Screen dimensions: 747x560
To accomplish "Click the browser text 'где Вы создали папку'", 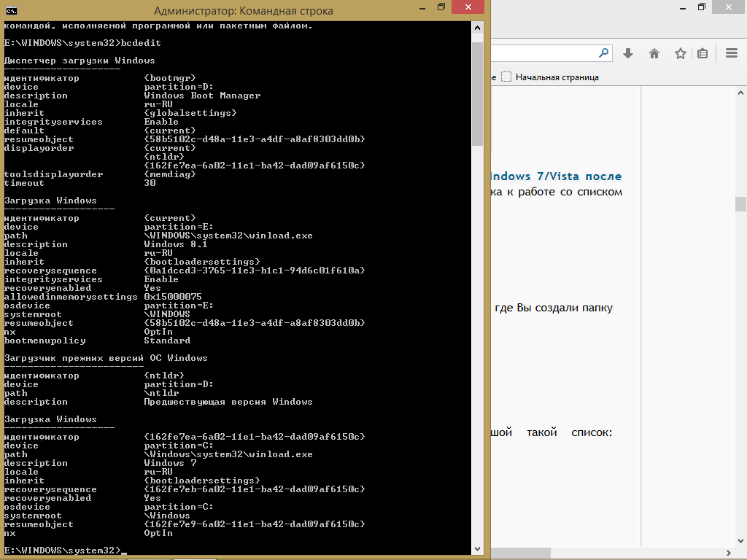I will 554,308.
